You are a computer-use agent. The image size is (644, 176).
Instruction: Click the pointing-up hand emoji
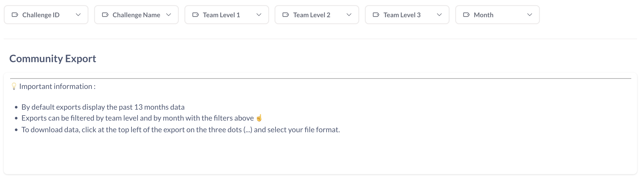tap(259, 118)
